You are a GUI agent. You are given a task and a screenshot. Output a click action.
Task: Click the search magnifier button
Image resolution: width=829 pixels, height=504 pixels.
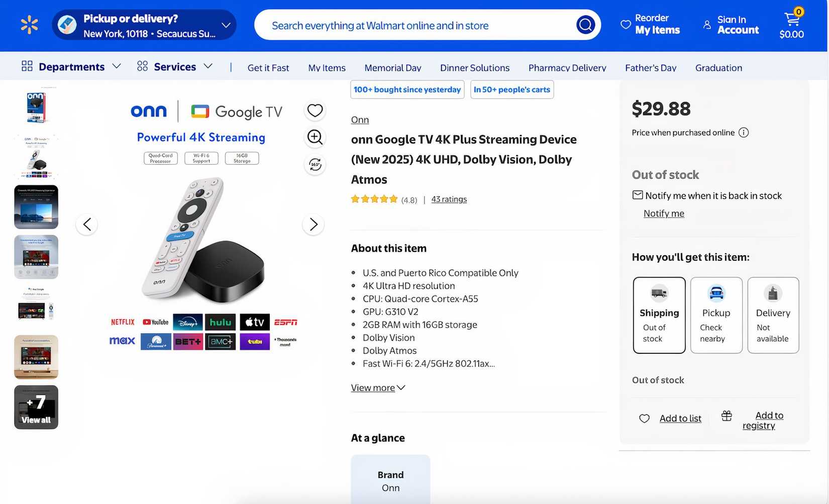tap(585, 25)
